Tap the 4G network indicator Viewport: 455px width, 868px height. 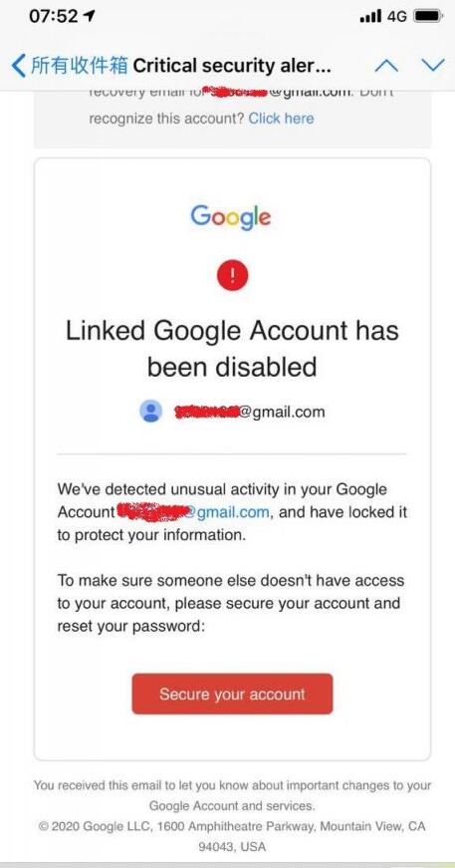coord(397,16)
